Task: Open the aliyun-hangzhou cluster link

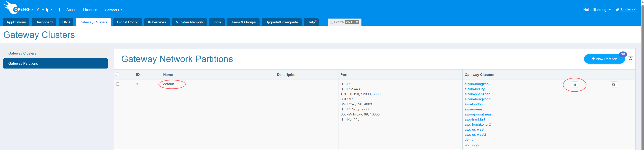Action: pyautogui.click(x=477, y=84)
